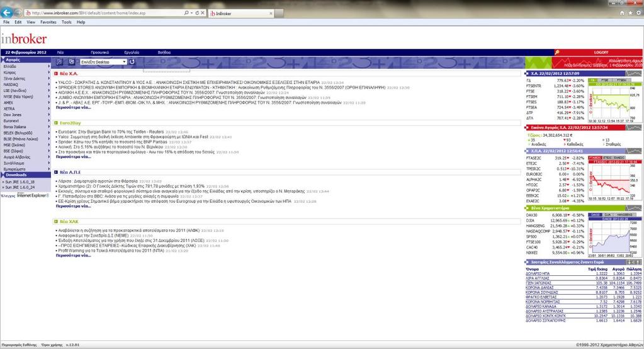This screenshot has width=644, height=349.
Task: Click the key icon next to LOGOFF
Action: [x=557, y=53]
